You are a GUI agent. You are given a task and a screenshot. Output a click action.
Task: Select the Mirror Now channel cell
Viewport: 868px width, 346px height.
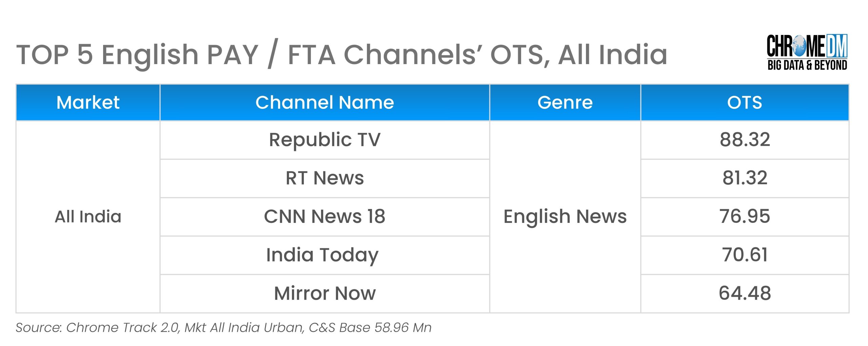[324, 293]
